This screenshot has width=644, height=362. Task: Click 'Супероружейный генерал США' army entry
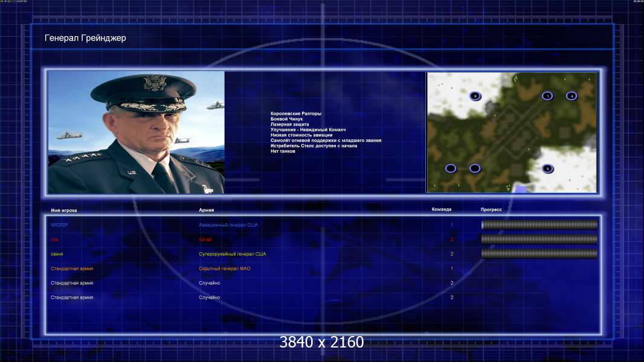point(233,254)
